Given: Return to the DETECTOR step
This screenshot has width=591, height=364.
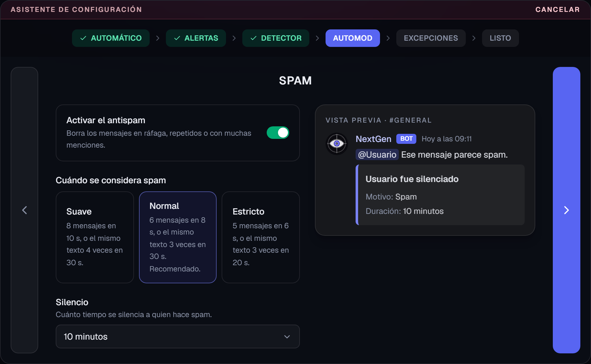Looking at the screenshot, I should 276,38.
